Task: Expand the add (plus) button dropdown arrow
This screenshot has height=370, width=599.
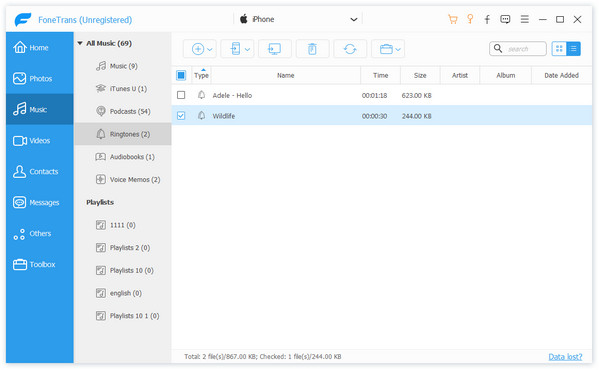Action: [x=210, y=49]
